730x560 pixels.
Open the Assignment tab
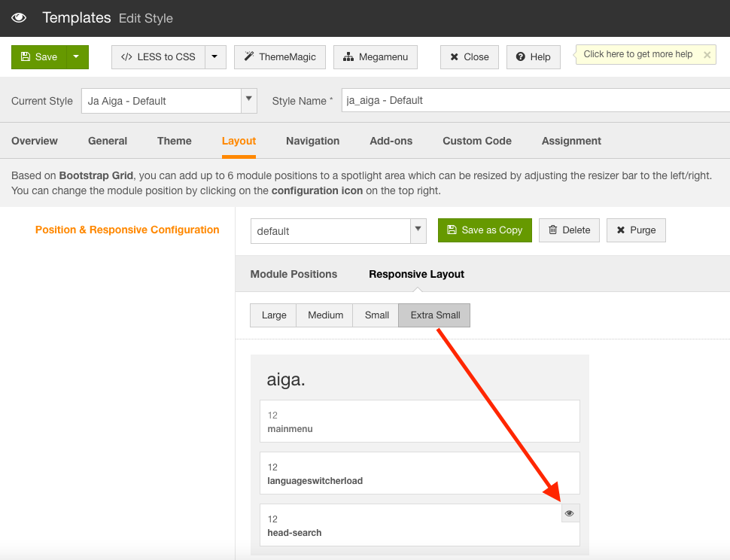[571, 141]
